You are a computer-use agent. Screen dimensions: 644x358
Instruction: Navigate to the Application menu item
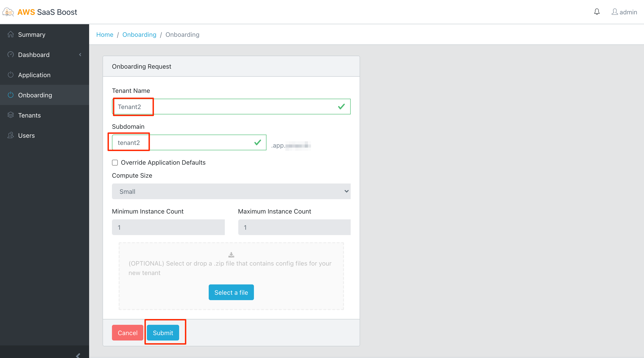[x=34, y=75]
